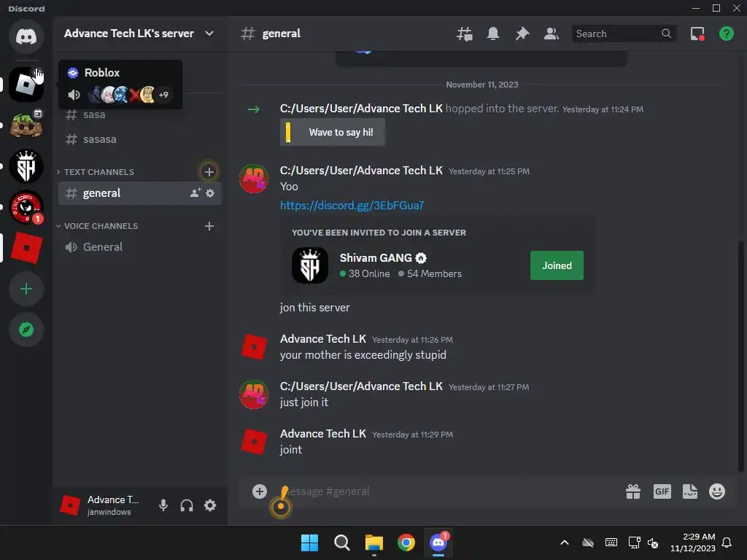Select the general text channel
Viewport: 747px width, 560px height.
tap(140, 192)
